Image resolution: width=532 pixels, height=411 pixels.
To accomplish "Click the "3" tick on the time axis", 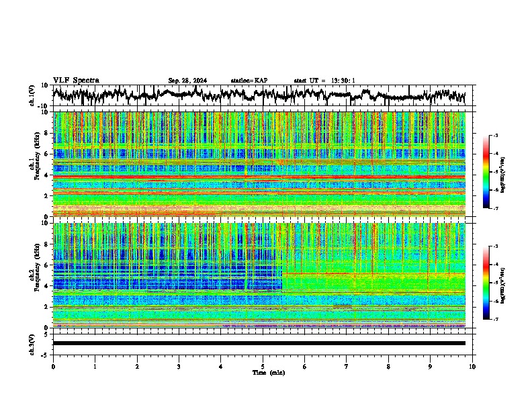I will tap(179, 367).
